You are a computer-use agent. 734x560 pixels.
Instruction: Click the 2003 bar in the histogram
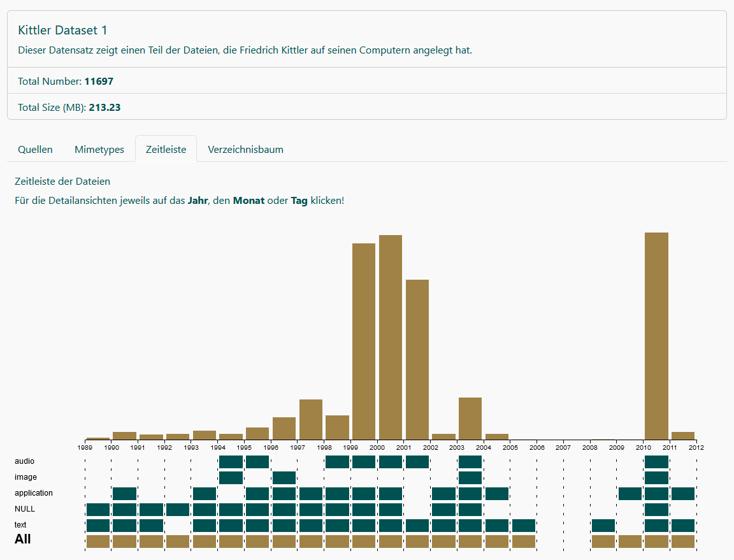point(470,419)
